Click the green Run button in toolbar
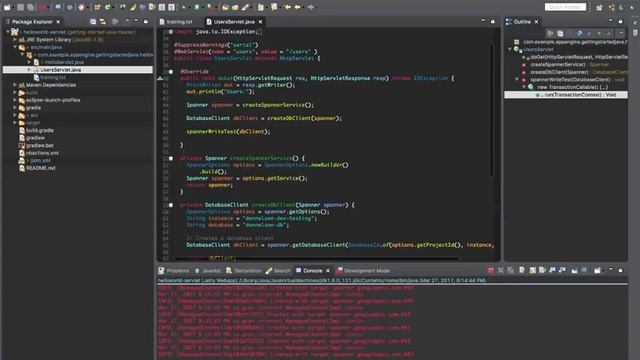The image size is (640, 360). 197,7
